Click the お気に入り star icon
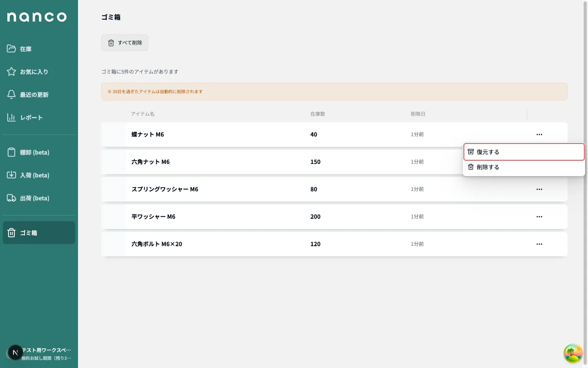 pyautogui.click(x=11, y=72)
